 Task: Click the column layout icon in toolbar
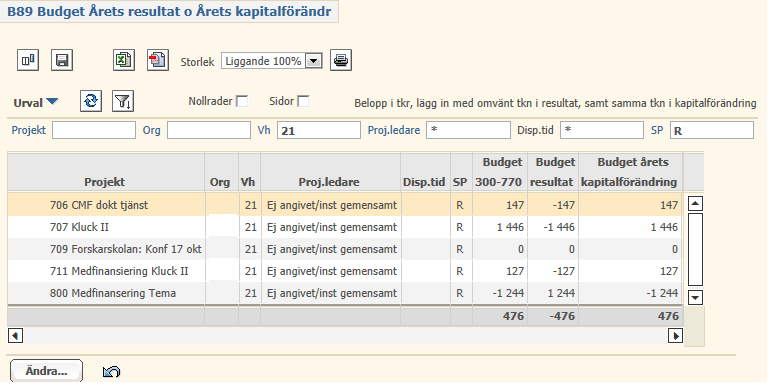click(28, 61)
